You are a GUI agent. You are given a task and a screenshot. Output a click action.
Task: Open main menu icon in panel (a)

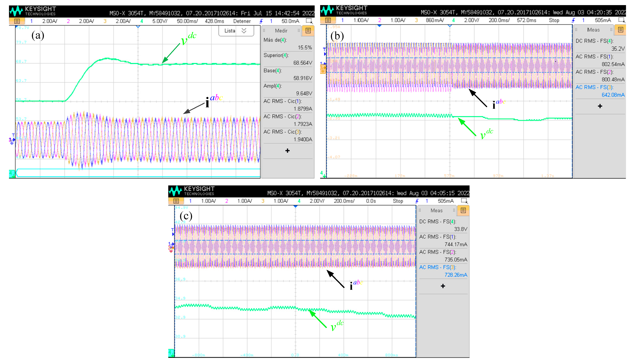click(17, 21)
